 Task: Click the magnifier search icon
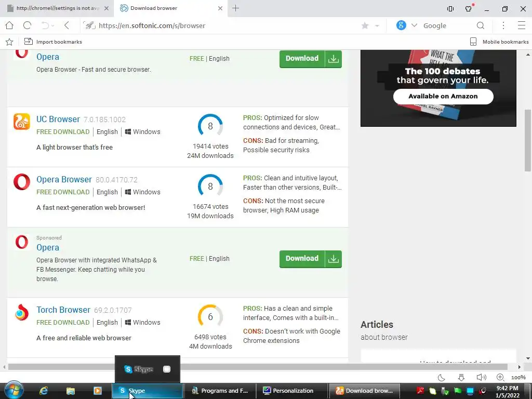[481, 25]
